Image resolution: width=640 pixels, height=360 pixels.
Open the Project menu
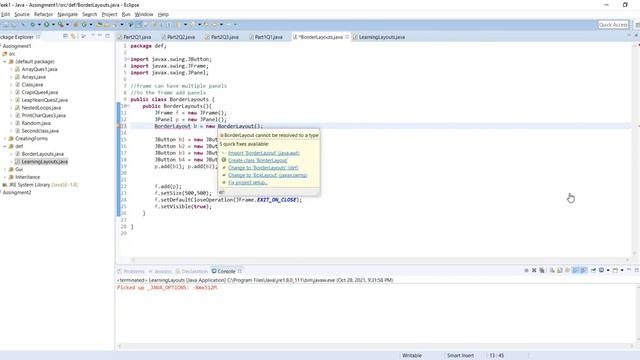(109, 14)
